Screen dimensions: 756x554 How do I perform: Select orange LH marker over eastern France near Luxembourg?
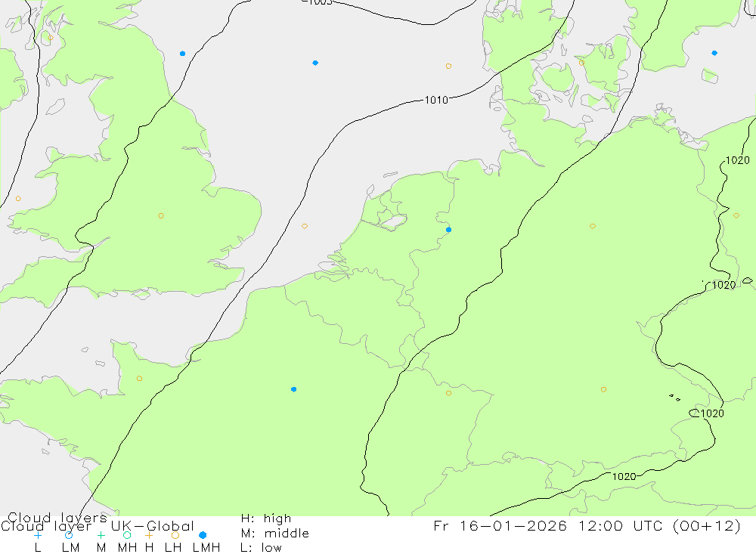pos(449,394)
